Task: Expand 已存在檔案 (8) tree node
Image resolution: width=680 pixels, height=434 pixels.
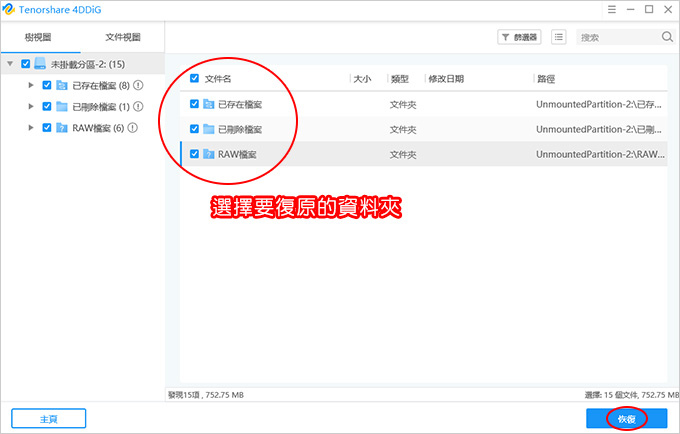Action: click(31, 85)
